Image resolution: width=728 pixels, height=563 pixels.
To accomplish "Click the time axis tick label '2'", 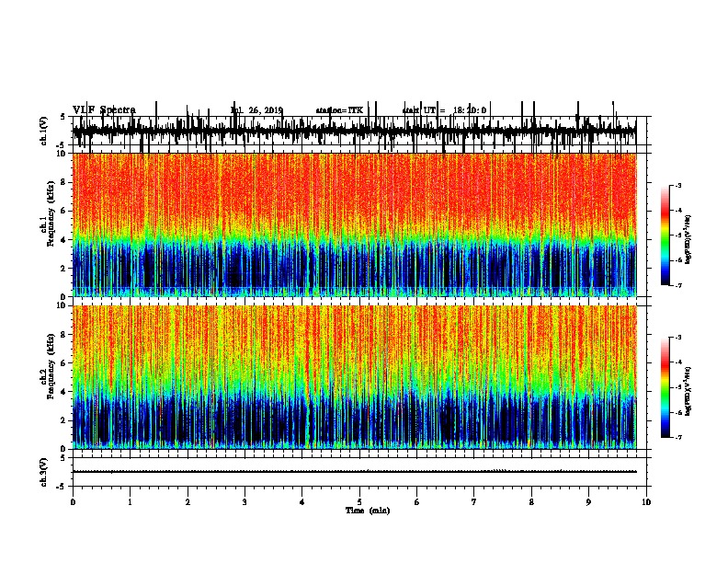I will [188, 502].
